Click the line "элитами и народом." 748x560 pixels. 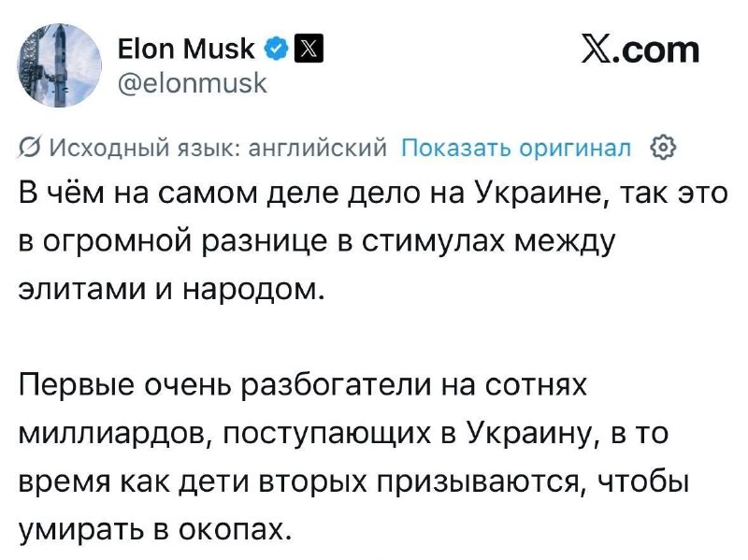(172, 289)
